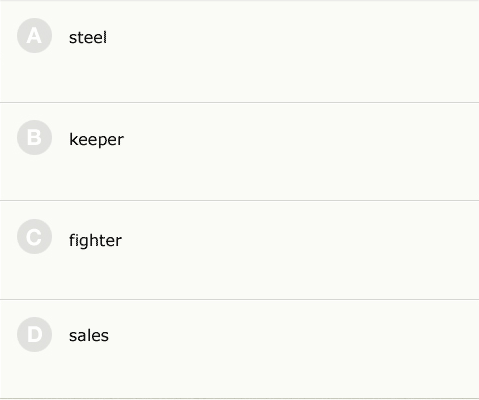Viewport: 479px width, 400px height.
Task: Click the word sales
Action: (x=89, y=336)
